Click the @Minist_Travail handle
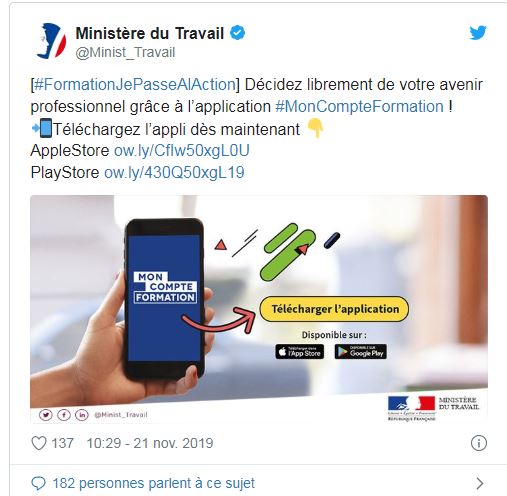507x496 pixels. coord(125,53)
